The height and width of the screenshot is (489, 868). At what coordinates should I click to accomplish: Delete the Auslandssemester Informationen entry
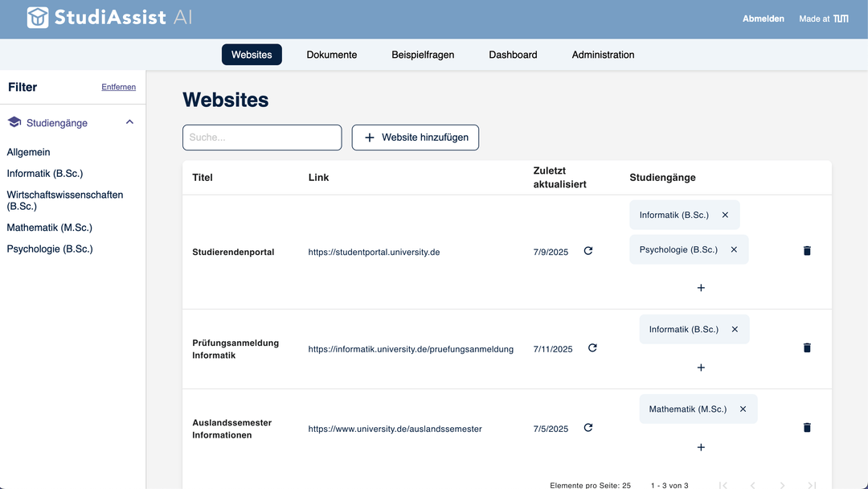click(806, 427)
